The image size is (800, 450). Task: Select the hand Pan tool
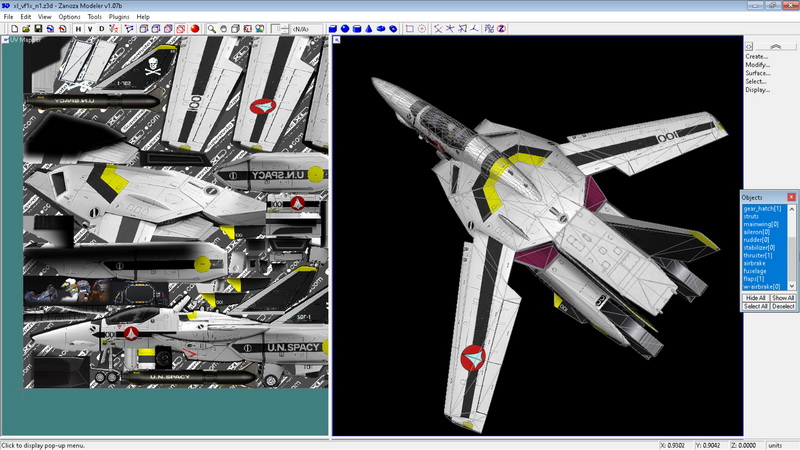(223, 29)
